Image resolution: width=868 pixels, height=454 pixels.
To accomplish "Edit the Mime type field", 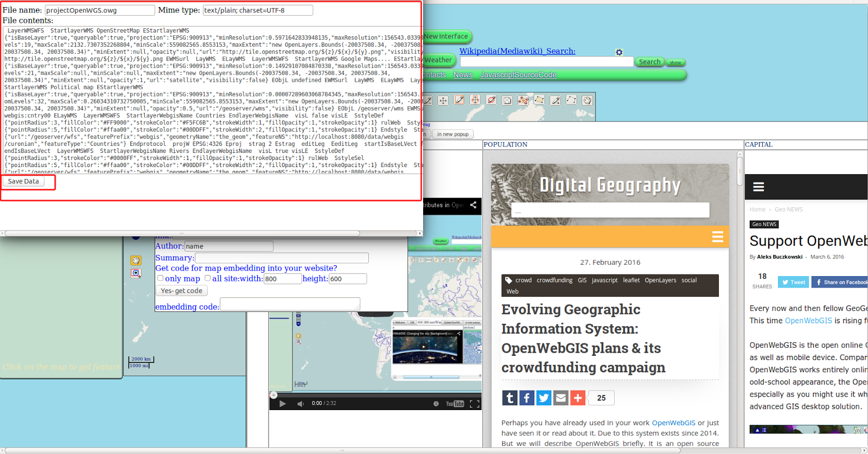I will tap(258, 10).
